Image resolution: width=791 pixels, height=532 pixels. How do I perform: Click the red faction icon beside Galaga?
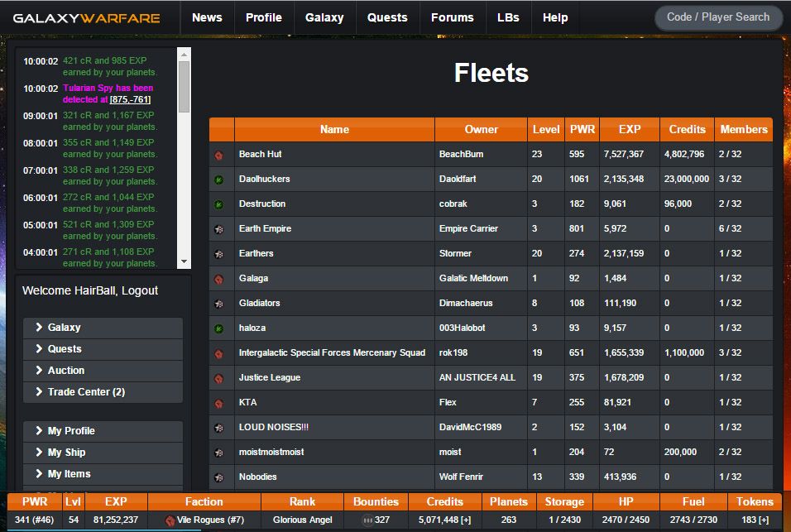tap(219, 279)
